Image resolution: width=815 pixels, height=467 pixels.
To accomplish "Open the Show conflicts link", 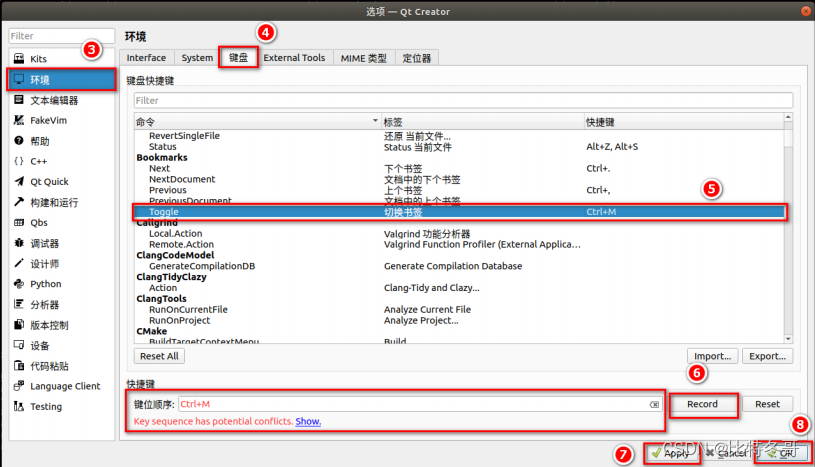I will click(x=308, y=421).
